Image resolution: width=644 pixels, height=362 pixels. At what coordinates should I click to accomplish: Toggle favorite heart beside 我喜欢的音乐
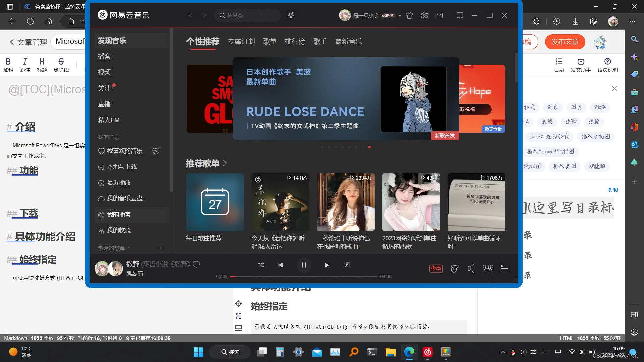pyautogui.click(x=156, y=151)
